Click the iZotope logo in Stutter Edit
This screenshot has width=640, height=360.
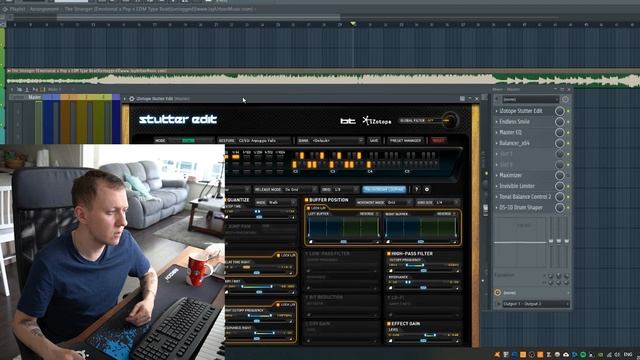tap(377, 120)
